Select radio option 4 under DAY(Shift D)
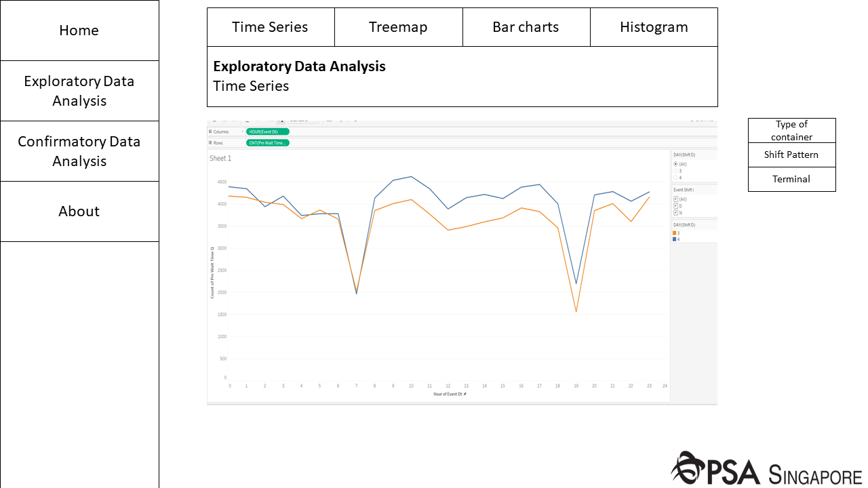This screenshot has height=488, width=868. click(675, 178)
